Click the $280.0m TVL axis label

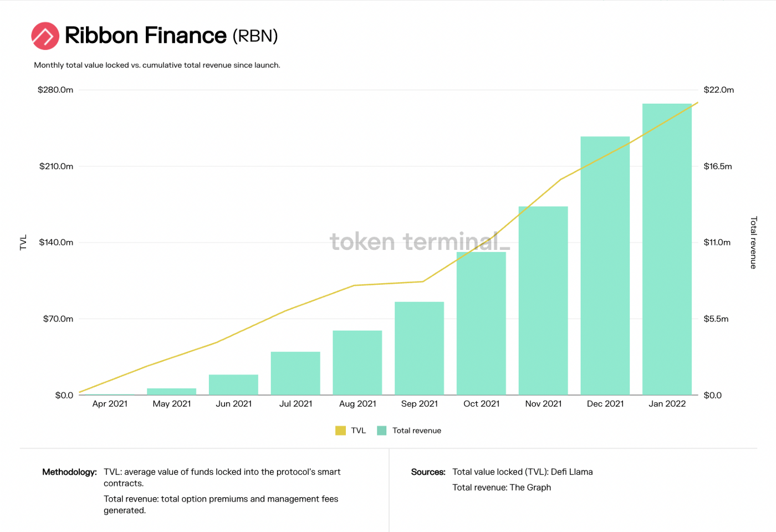55,90
